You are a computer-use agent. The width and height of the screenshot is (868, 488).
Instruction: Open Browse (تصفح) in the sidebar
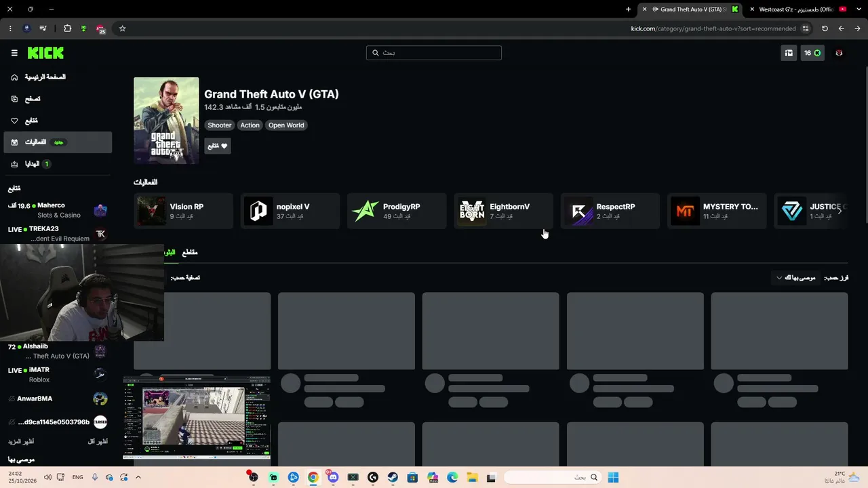coord(58,99)
